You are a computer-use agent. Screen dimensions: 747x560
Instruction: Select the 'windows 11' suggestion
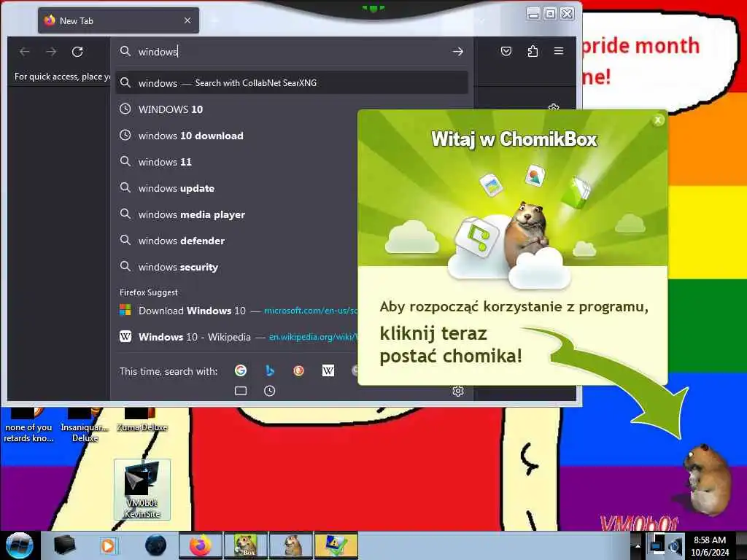[x=236, y=162]
